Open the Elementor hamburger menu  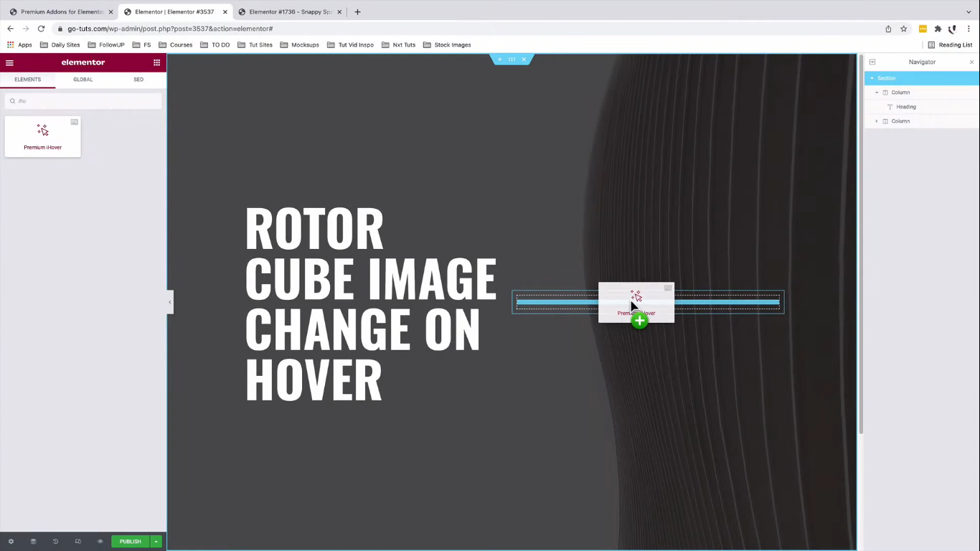(9, 62)
